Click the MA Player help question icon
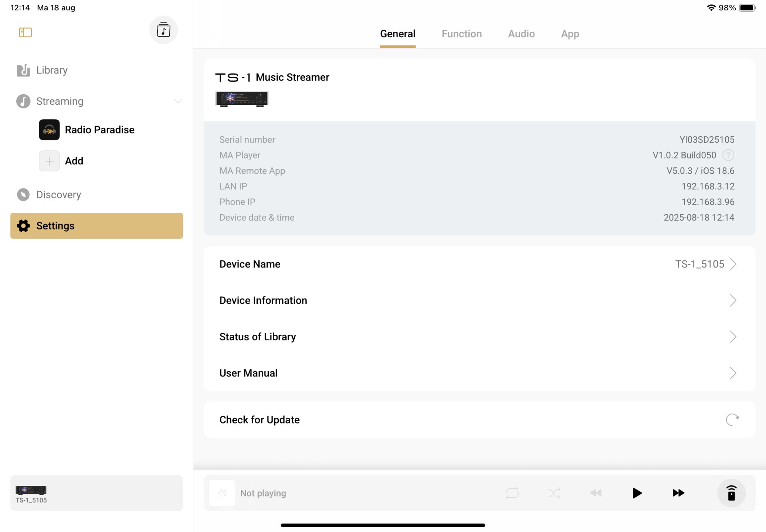Image resolution: width=766 pixels, height=532 pixels. point(728,155)
